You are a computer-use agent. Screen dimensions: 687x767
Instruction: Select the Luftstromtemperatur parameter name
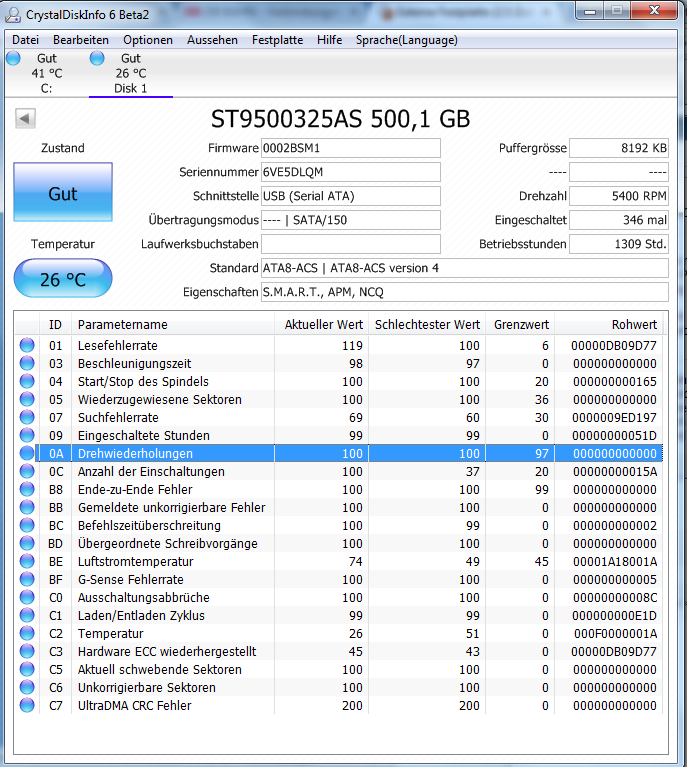(x=136, y=562)
